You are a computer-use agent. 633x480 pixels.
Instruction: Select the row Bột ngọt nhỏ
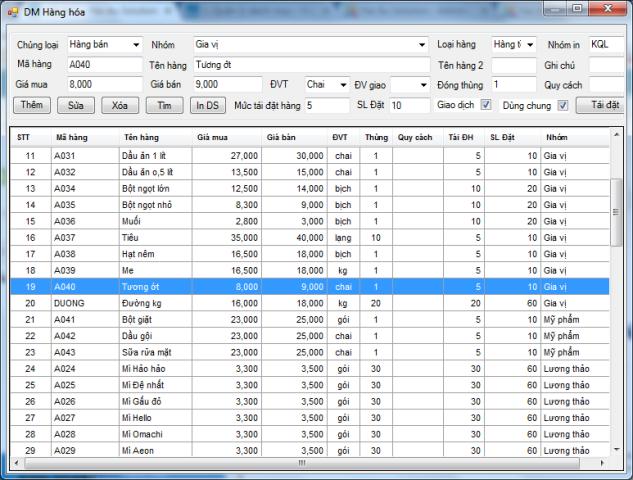tap(310, 205)
